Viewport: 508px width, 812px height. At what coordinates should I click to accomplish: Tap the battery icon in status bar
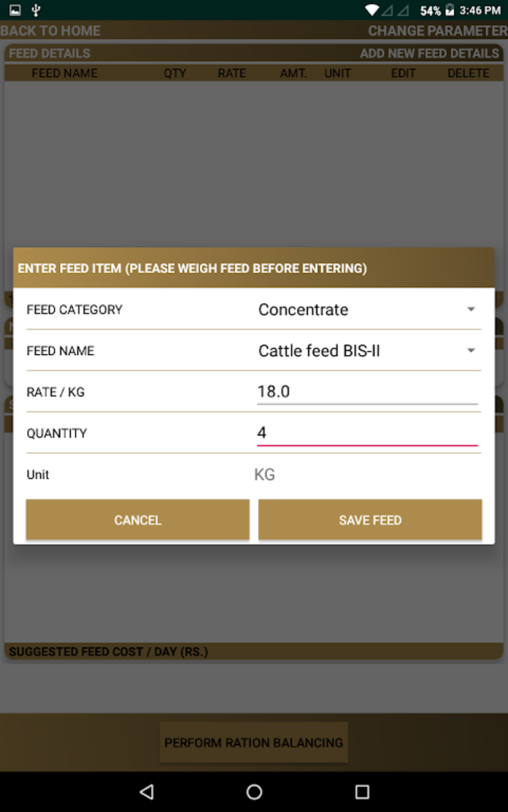(x=450, y=10)
